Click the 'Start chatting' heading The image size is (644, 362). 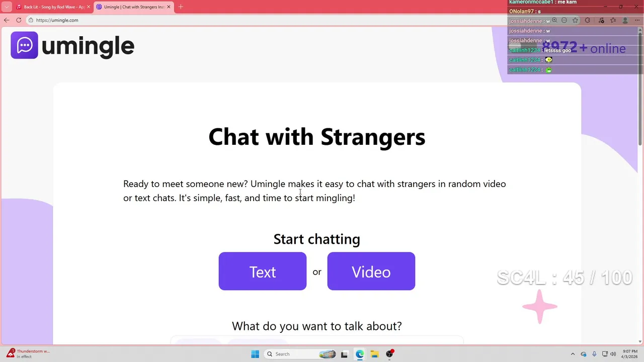coord(317,239)
